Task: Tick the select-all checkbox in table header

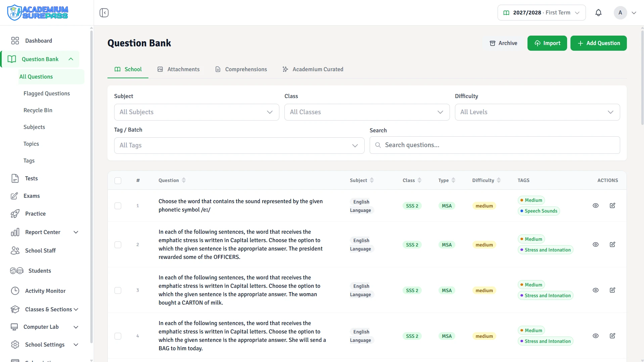Action: [118, 181]
